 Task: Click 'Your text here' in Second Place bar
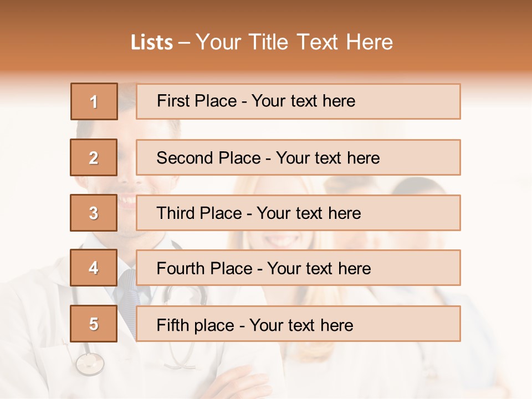coord(328,158)
